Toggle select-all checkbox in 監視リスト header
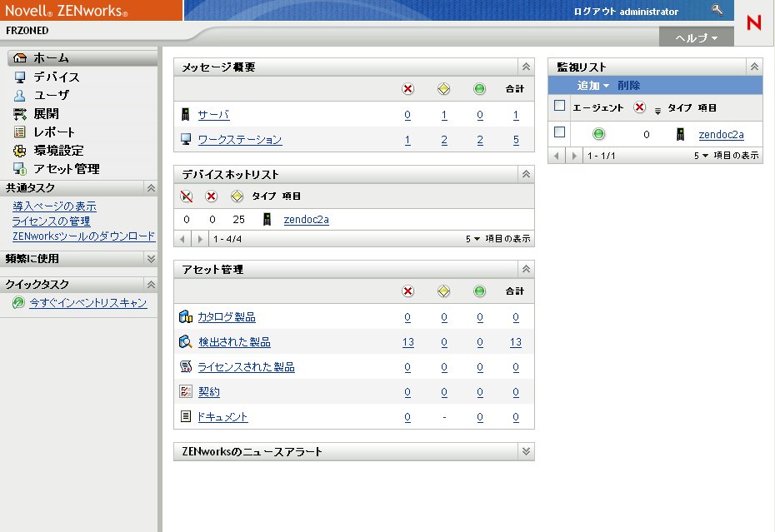This screenshot has width=775, height=532. point(559,106)
